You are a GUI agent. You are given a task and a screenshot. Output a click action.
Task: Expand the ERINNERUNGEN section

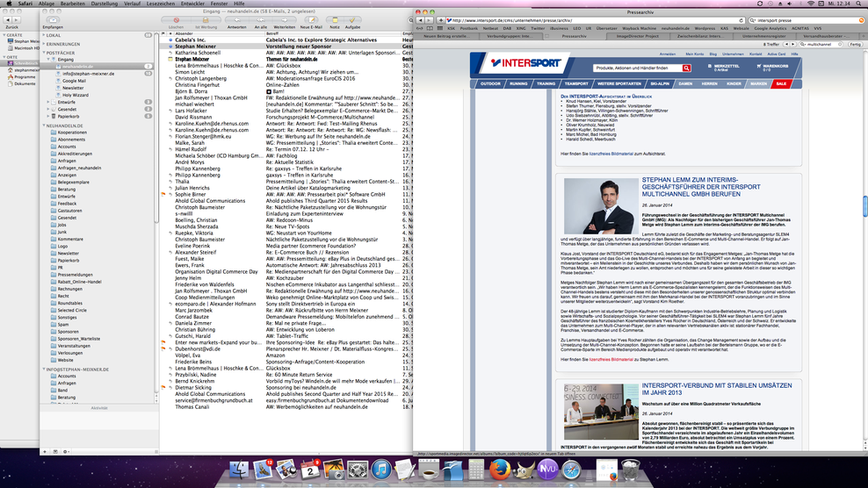(x=44, y=44)
